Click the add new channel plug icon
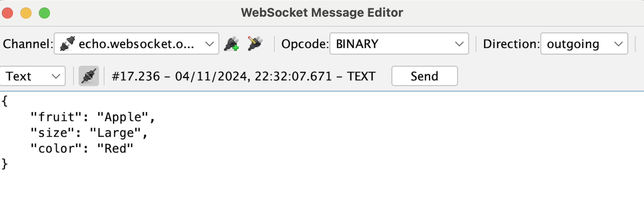This screenshot has width=644, height=198. (x=231, y=44)
